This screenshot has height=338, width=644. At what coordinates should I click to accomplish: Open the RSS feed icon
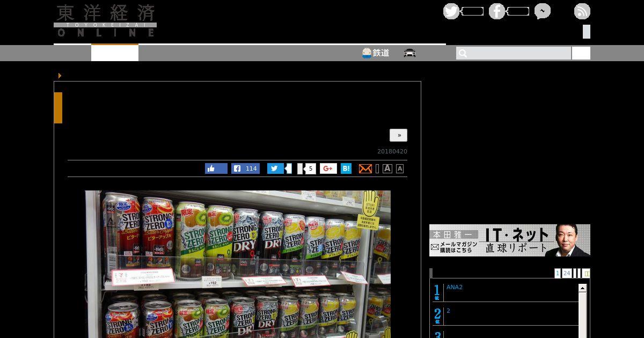pyautogui.click(x=582, y=11)
